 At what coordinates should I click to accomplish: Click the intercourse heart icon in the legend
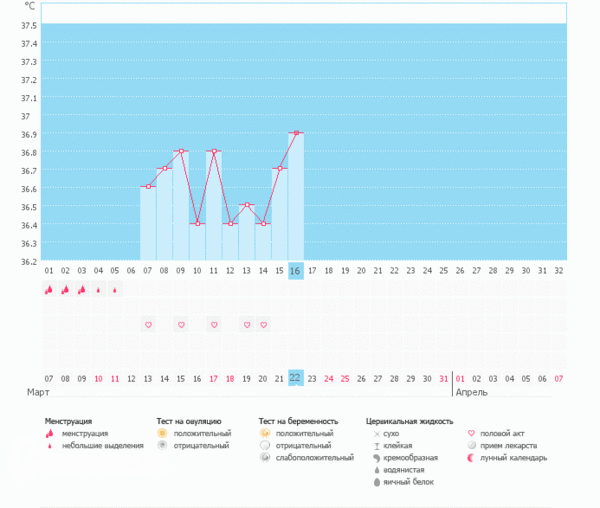pyautogui.click(x=471, y=434)
